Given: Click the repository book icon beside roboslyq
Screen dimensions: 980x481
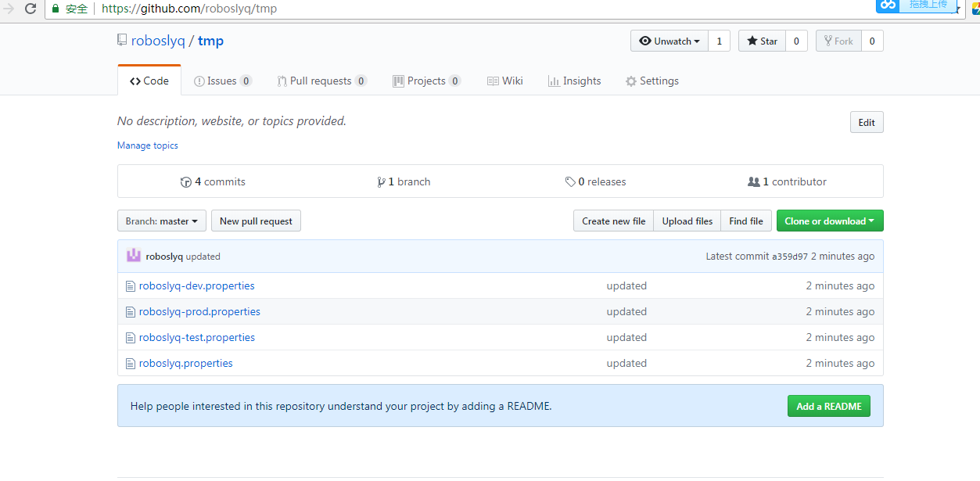Looking at the screenshot, I should point(122,41).
